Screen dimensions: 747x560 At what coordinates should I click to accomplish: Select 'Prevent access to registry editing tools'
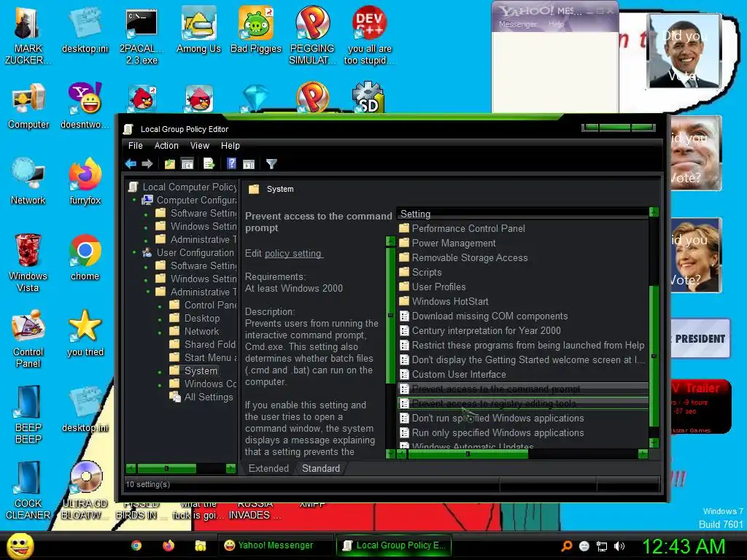coord(522,403)
